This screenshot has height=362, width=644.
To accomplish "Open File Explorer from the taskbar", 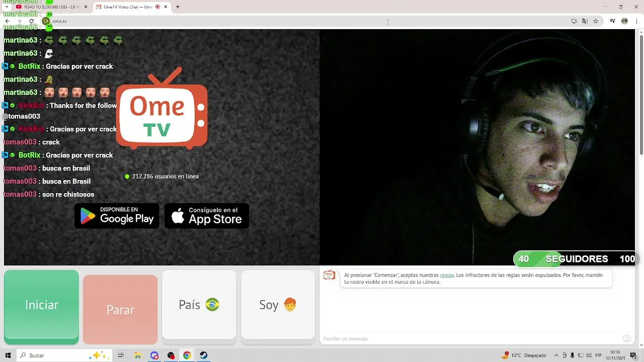I will [137, 355].
